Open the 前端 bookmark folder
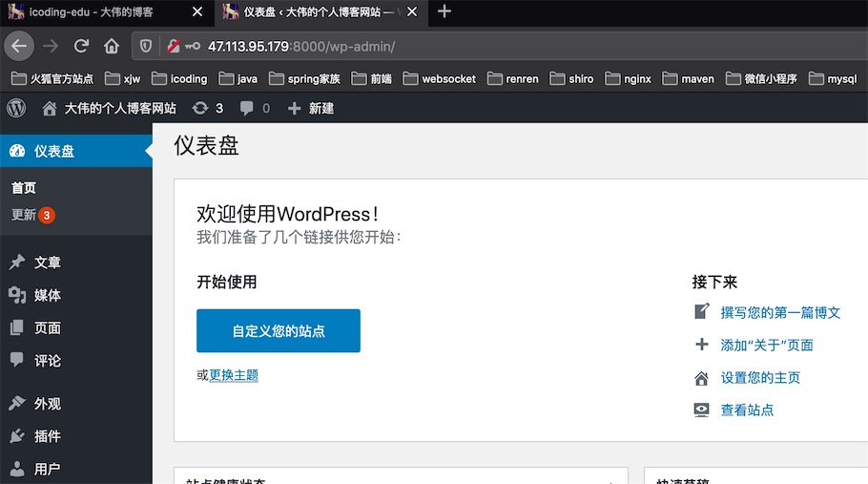 tap(371, 78)
